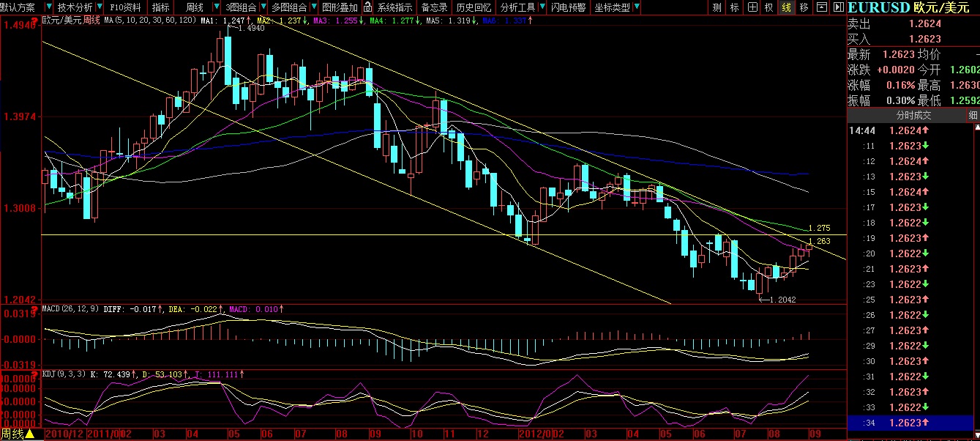Expand the 分析工具 dropdown arrow
980x441 pixels.
point(542,7)
